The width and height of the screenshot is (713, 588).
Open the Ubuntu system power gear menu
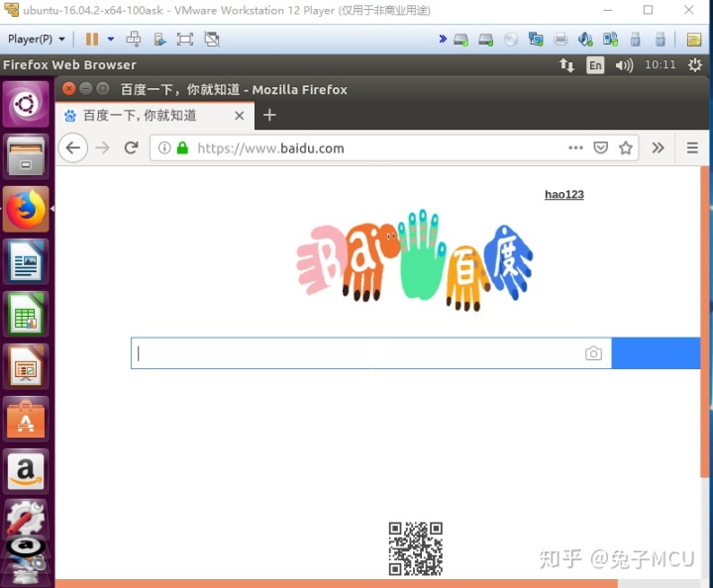pos(695,65)
